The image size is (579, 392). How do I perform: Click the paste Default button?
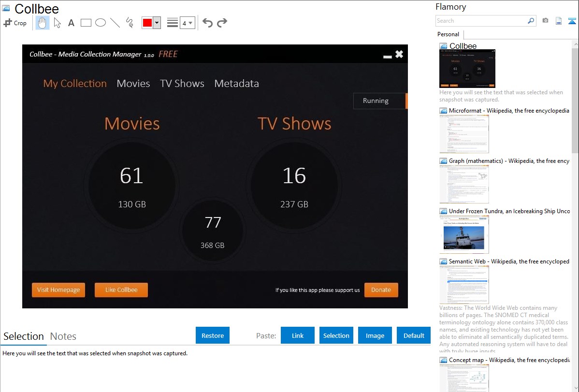click(x=414, y=335)
